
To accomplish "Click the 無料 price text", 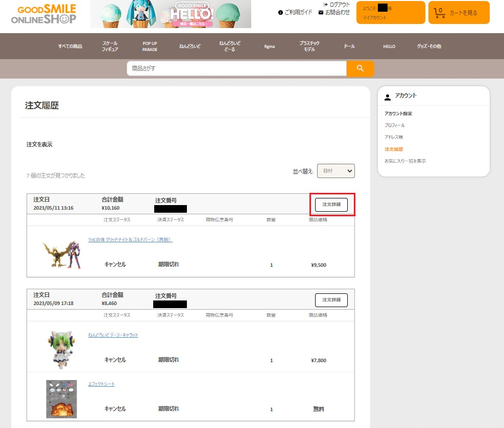I will pos(319,409).
